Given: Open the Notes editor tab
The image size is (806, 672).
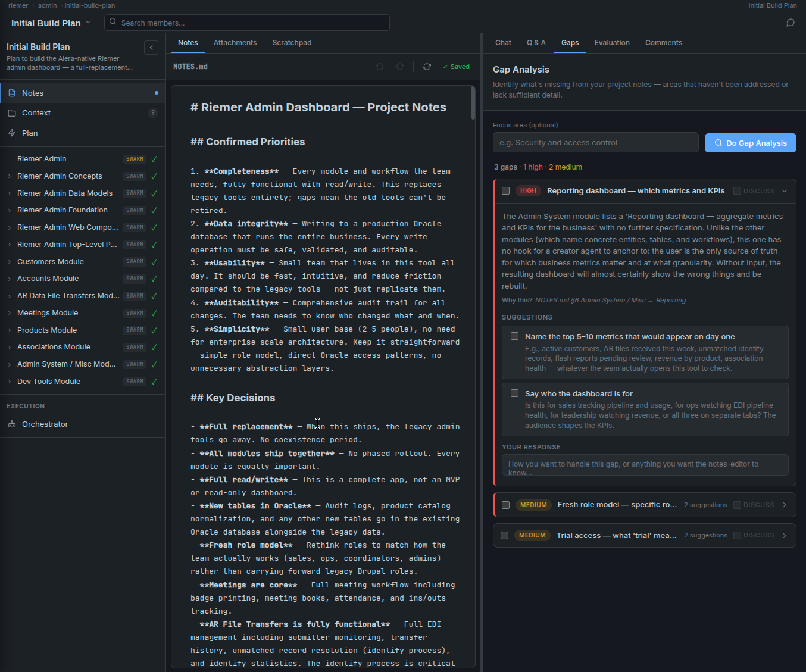Looking at the screenshot, I should (188, 43).
